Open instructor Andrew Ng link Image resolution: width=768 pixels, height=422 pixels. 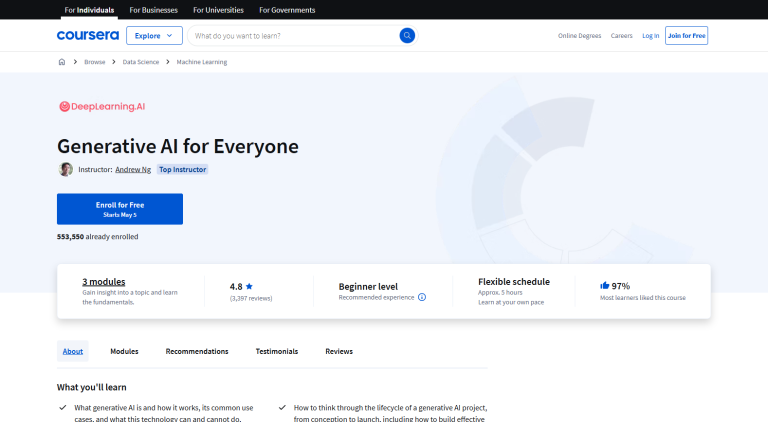pyautogui.click(x=133, y=169)
